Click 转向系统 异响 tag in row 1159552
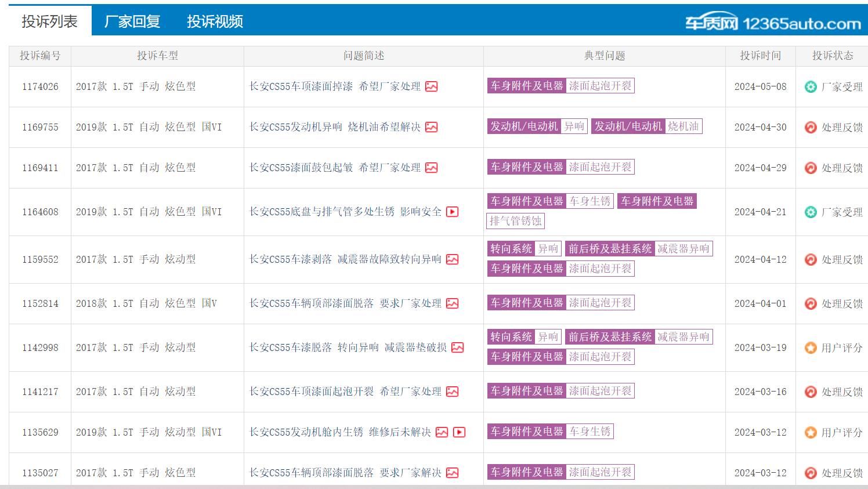 pos(525,249)
